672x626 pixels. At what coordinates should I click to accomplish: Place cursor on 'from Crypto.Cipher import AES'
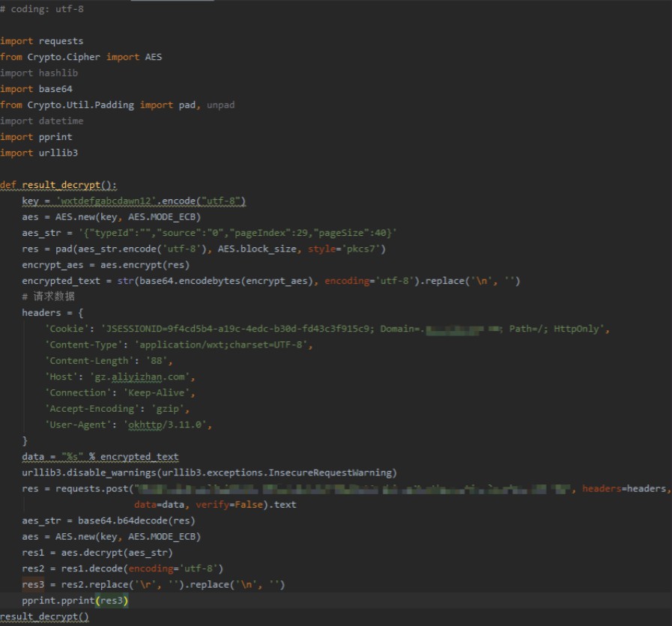click(x=81, y=57)
